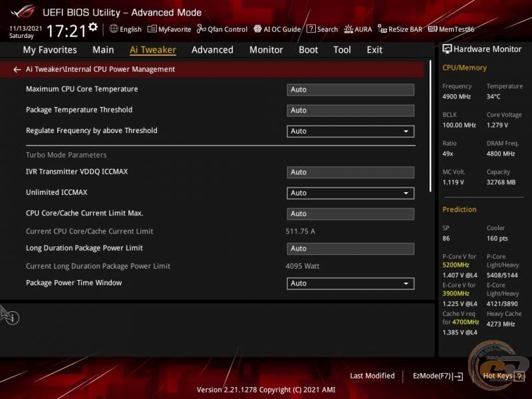Click the 511.75 A current limit value
532x399 pixels.
click(x=301, y=231)
